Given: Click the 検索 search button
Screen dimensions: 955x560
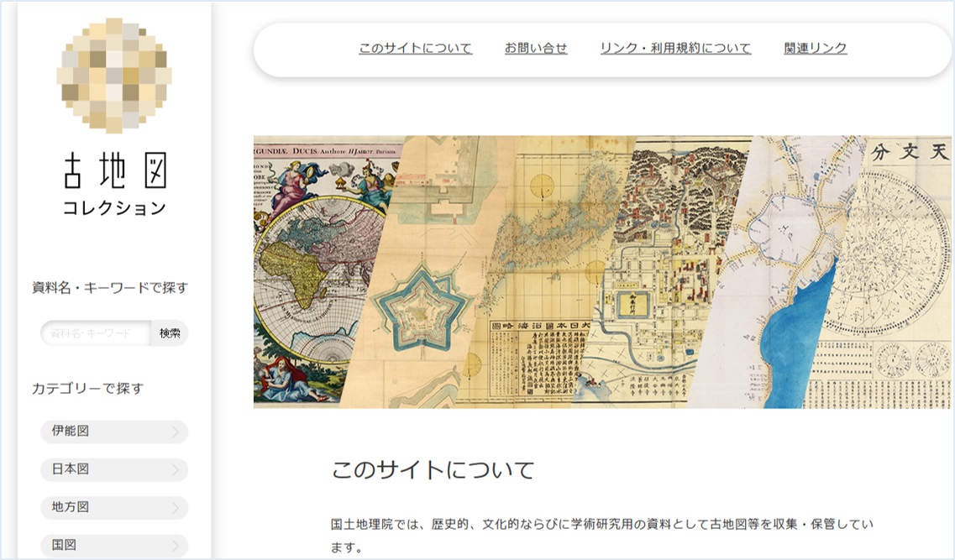Looking at the screenshot, I should pos(170,333).
